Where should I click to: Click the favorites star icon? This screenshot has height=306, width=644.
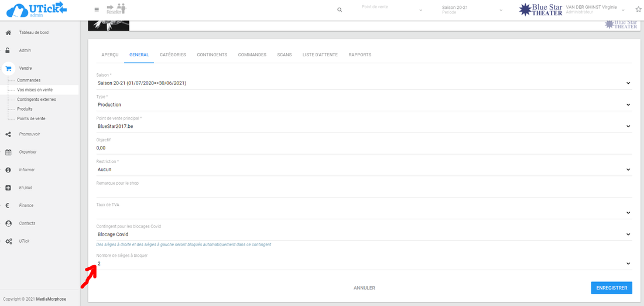coord(638,10)
